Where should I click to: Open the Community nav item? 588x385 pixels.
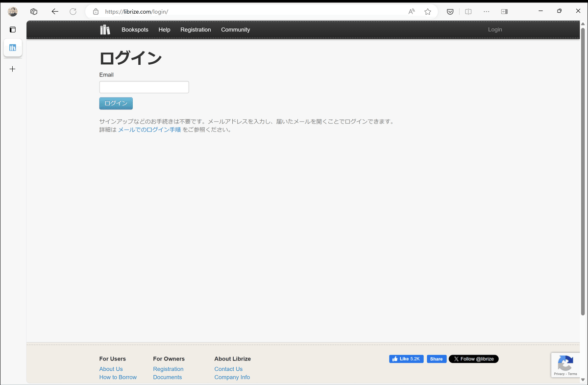[235, 30]
